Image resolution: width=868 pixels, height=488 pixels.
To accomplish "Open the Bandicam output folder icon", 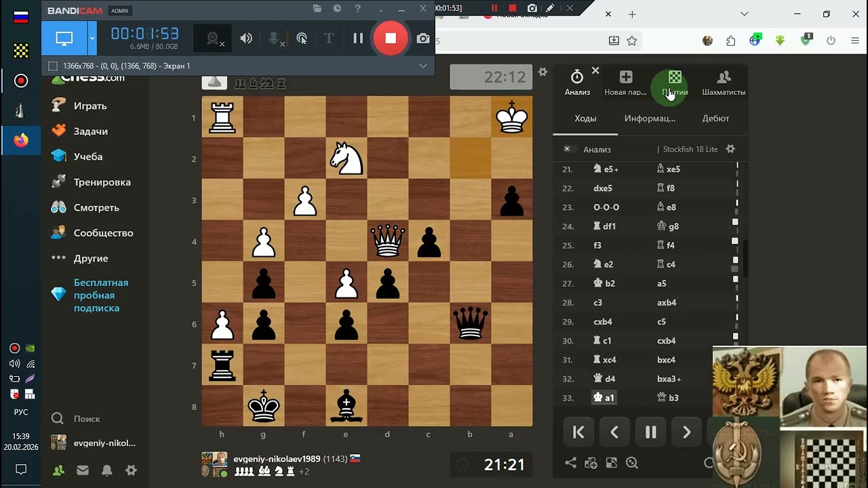I will coord(317,9).
